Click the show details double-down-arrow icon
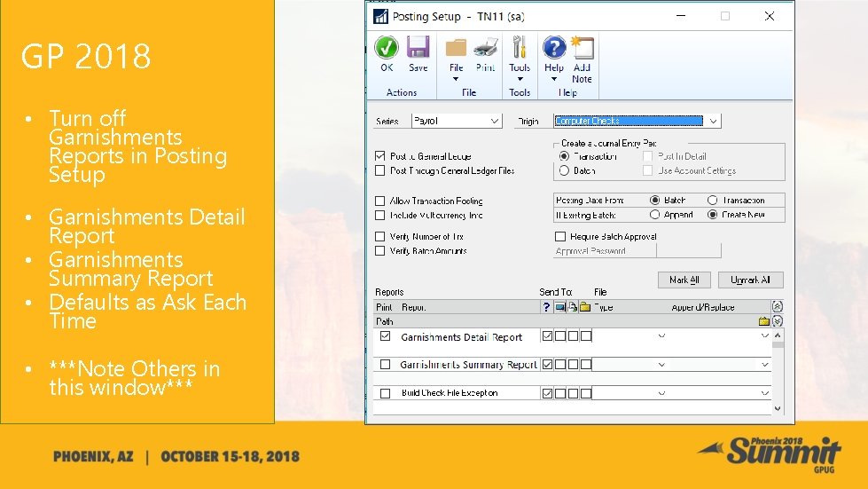The height and width of the screenshot is (489, 868). click(x=778, y=320)
